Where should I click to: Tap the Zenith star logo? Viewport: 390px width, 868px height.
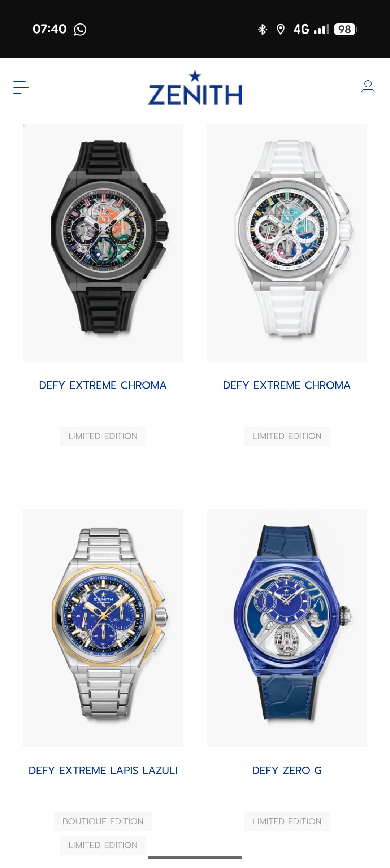coord(195,88)
